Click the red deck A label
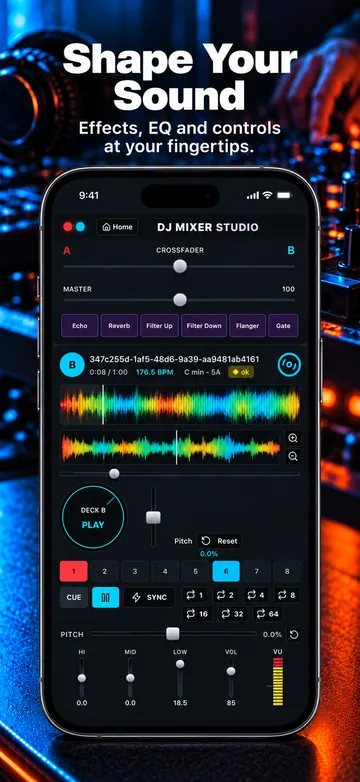The height and width of the screenshot is (782, 360). [67, 250]
